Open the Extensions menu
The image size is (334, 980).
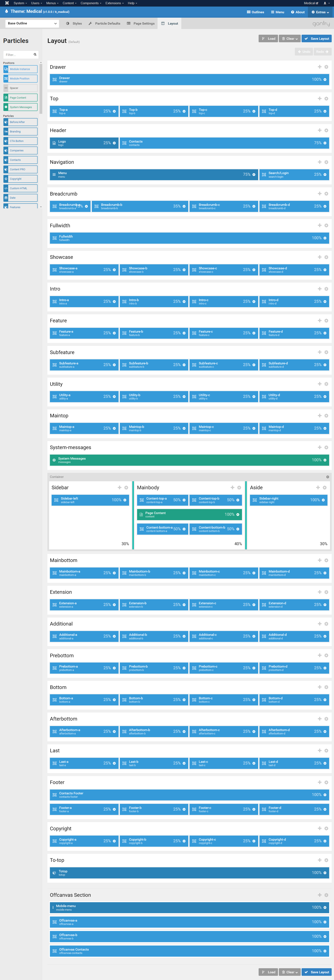(114, 3)
